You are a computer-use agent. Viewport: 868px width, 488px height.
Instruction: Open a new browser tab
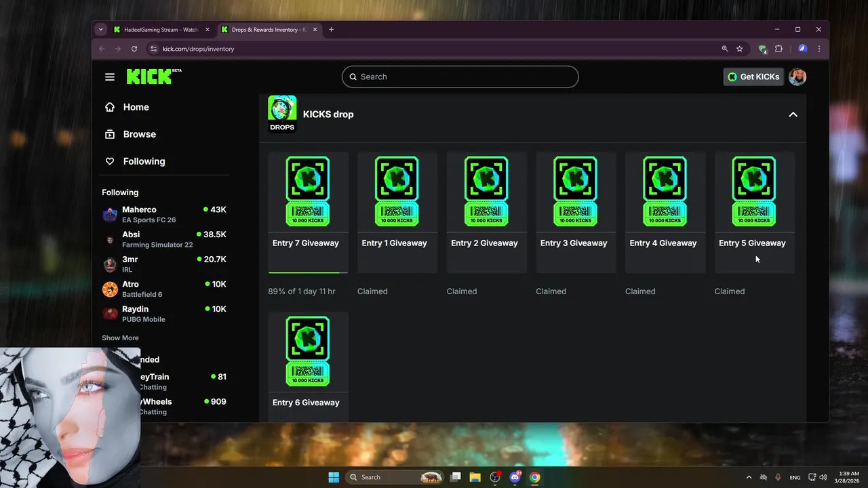pos(332,30)
